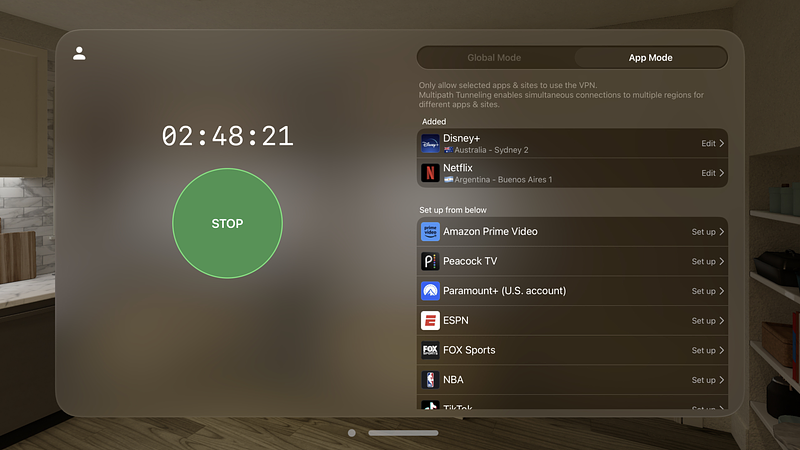Expand Disney+ row chevron

point(721,144)
